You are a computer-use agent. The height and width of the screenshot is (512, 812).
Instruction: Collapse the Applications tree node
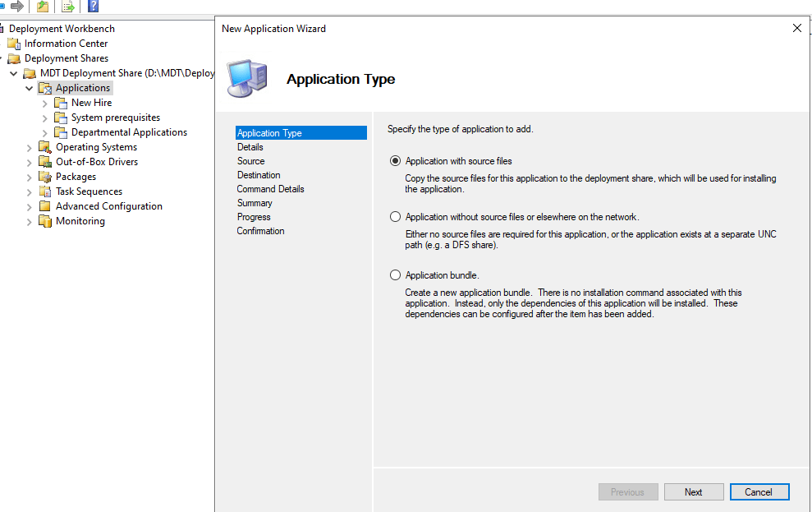click(x=30, y=89)
